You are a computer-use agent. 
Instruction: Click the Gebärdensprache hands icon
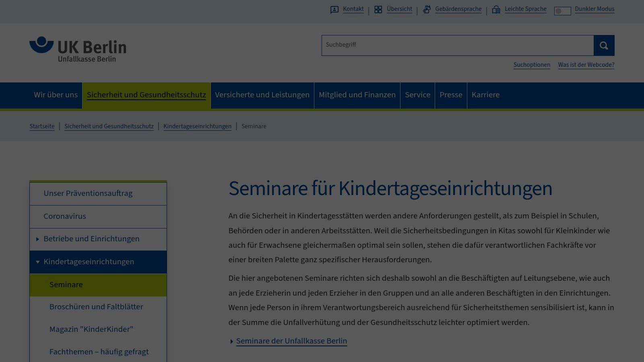tap(427, 9)
